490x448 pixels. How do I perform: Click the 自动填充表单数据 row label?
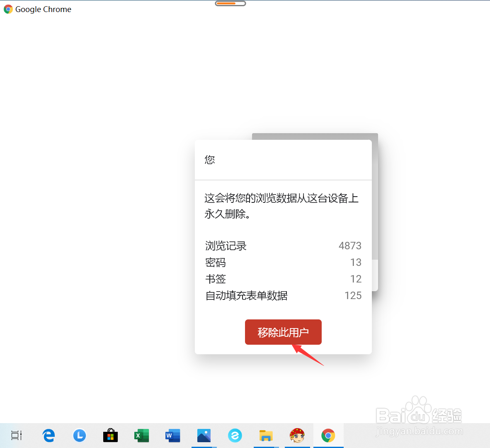click(x=246, y=295)
